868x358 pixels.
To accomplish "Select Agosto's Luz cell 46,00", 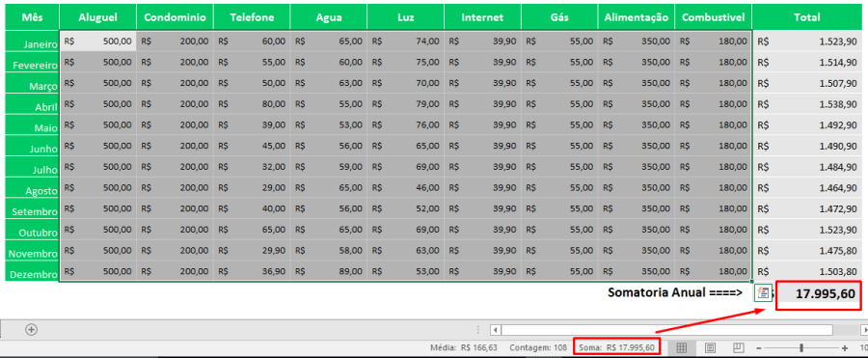I will tap(406, 187).
